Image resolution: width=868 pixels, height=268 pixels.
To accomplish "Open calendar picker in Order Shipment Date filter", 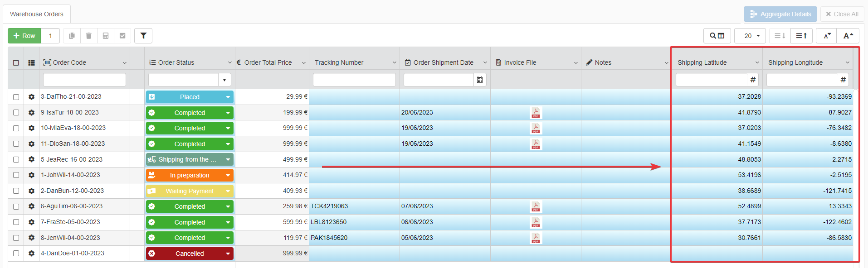I will 480,80.
